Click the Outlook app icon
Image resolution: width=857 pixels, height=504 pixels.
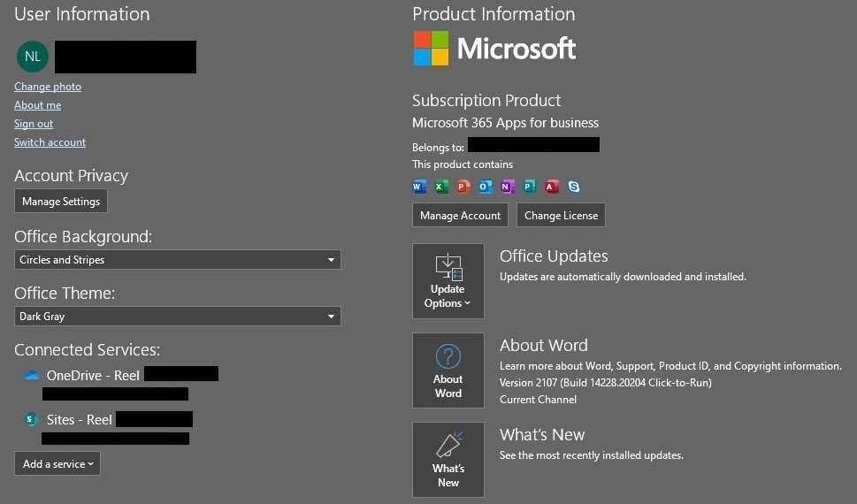486,187
